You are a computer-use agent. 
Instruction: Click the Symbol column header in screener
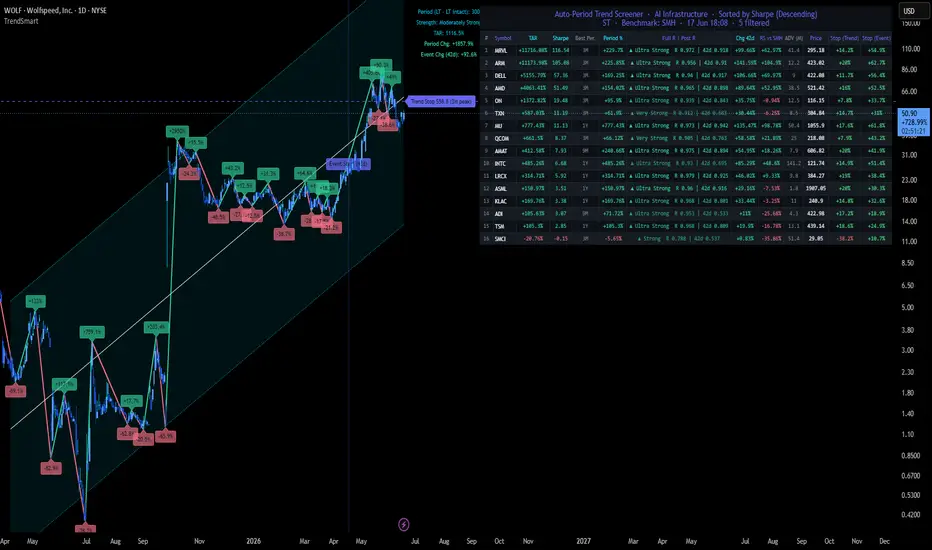click(503, 38)
